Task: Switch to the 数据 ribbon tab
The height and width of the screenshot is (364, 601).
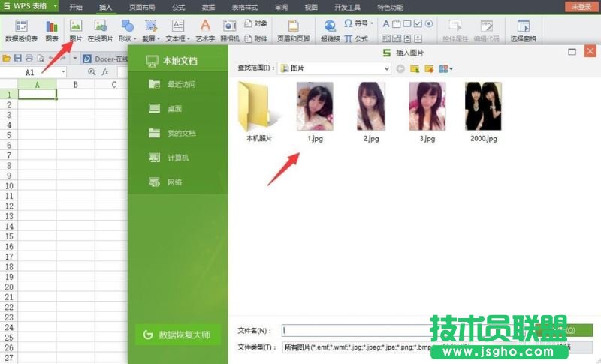Action: [x=209, y=7]
